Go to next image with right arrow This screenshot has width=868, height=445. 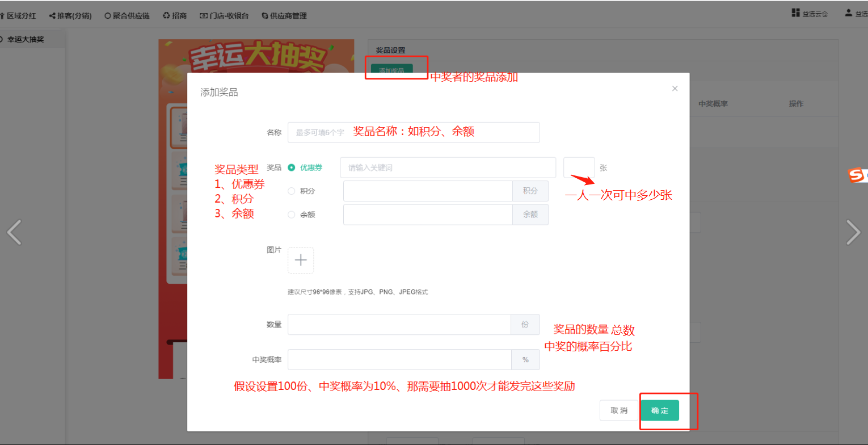coord(853,232)
